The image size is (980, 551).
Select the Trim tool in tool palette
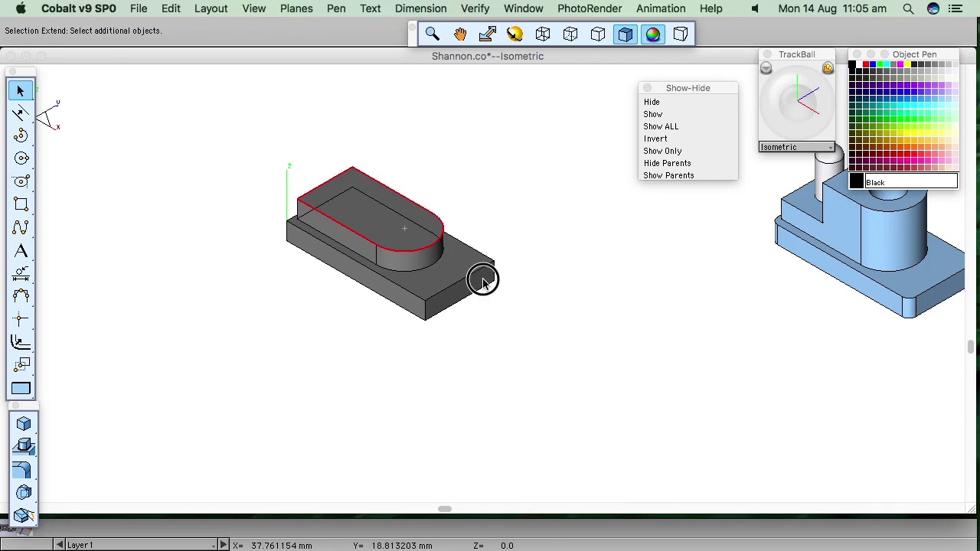point(21,319)
